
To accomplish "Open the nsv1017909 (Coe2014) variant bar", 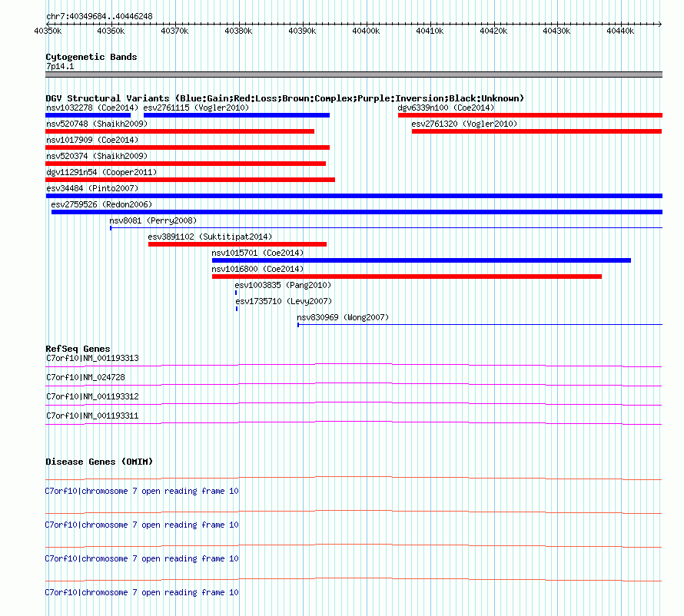I will point(188,147).
